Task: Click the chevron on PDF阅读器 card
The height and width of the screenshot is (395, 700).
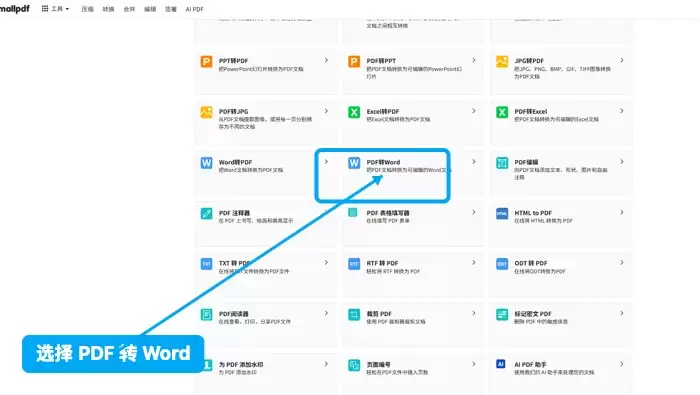Action: pyautogui.click(x=326, y=313)
